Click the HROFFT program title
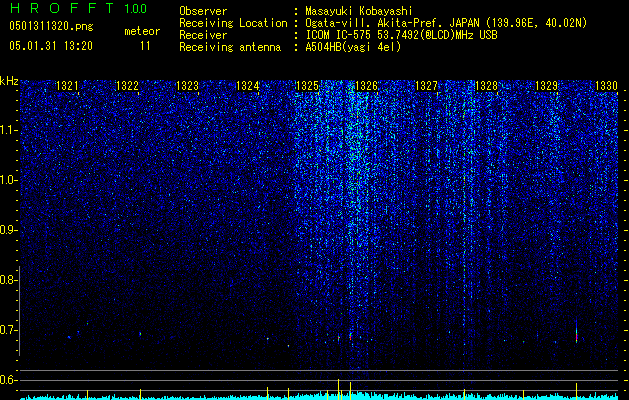The width and height of the screenshot is (629, 400). [x=62, y=8]
